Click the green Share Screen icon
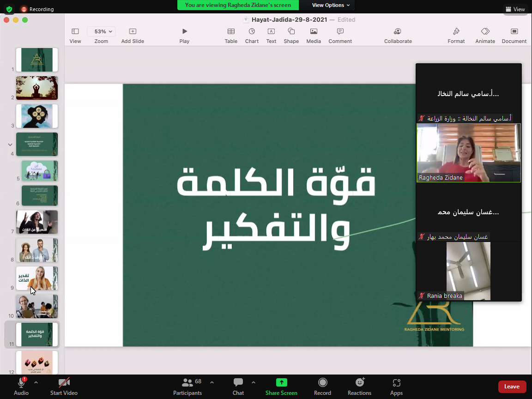 pos(281,383)
